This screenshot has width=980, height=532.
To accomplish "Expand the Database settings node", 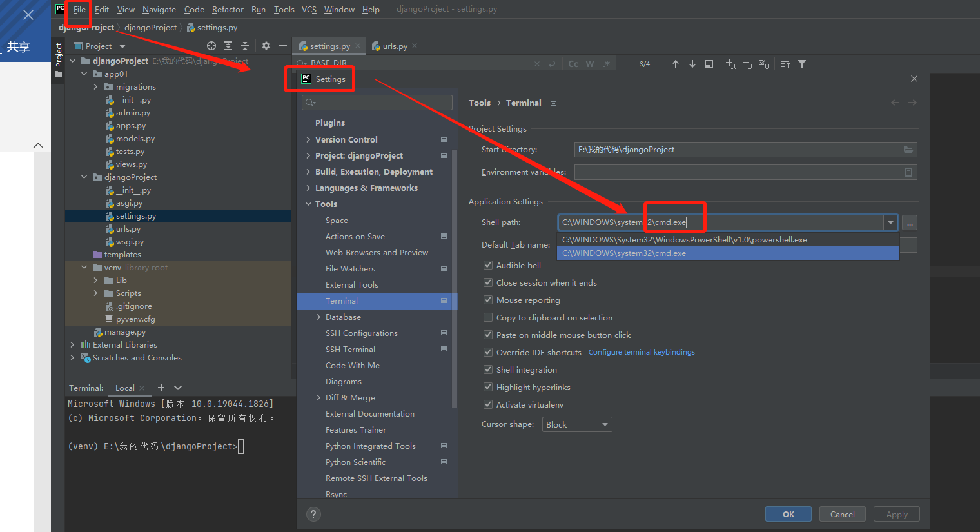I will [318, 317].
